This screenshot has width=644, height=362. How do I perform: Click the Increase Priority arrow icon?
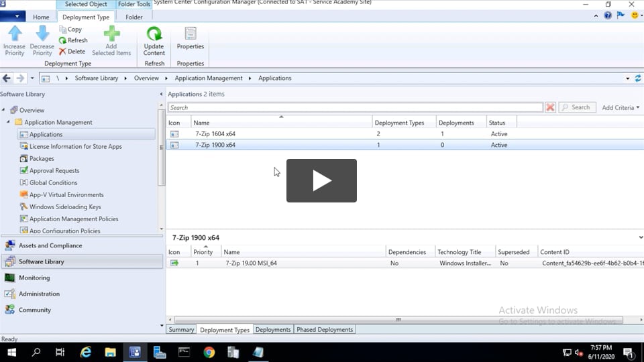point(15,34)
